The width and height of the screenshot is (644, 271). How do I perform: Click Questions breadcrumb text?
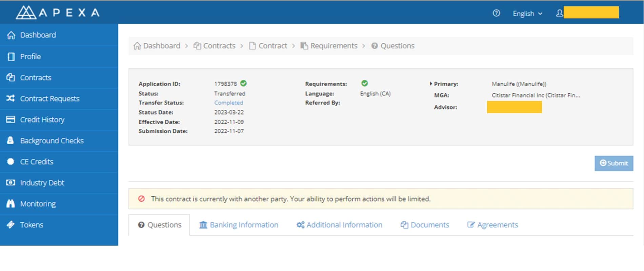coord(398,46)
